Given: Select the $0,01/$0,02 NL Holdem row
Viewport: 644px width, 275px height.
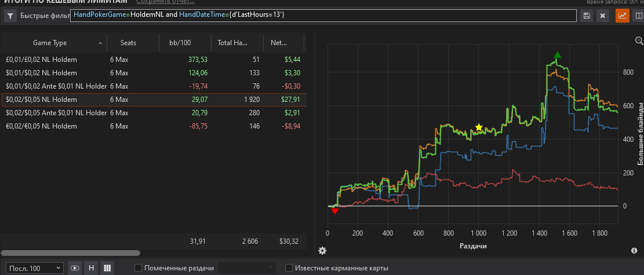Looking at the screenshot, I should click(153, 73).
